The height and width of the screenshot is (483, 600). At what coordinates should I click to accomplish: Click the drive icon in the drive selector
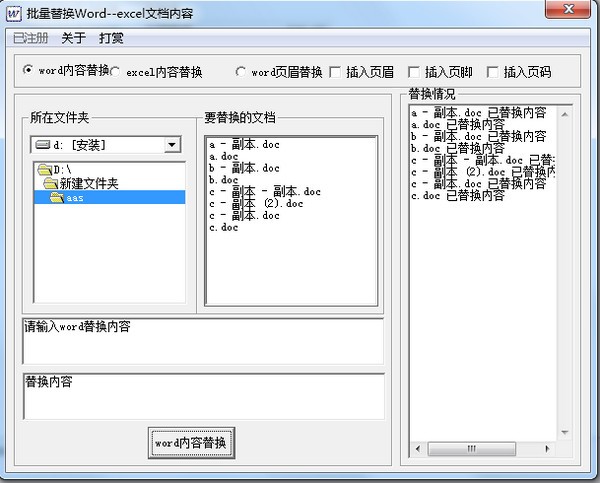point(42,145)
